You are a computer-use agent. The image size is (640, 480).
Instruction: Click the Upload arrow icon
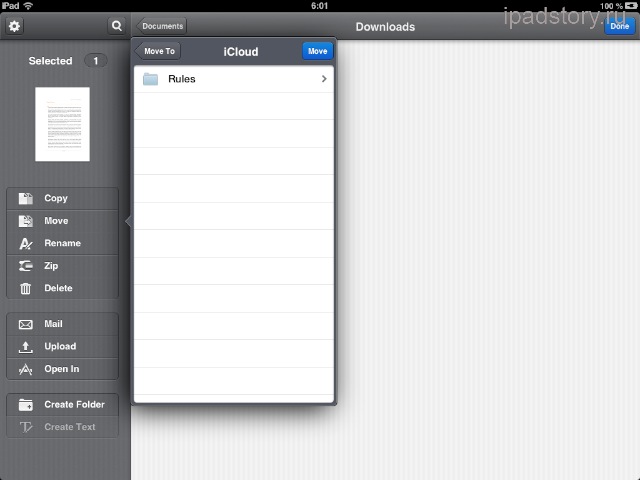point(26,347)
